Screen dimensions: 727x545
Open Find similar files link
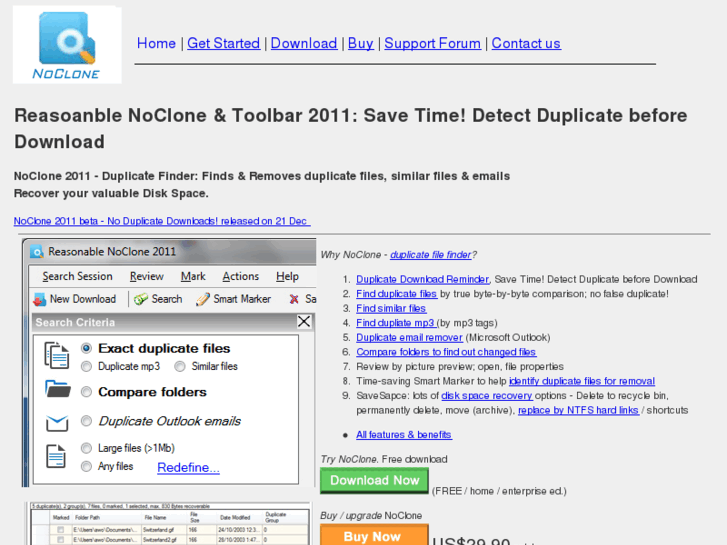[x=391, y=308]
